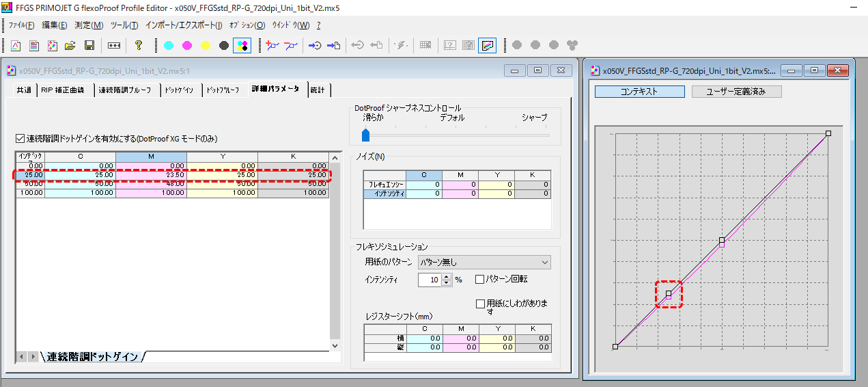Click the second document icon in toolbar
The height and width of the screenshot is (387, 868).
[x=33, y=45]
